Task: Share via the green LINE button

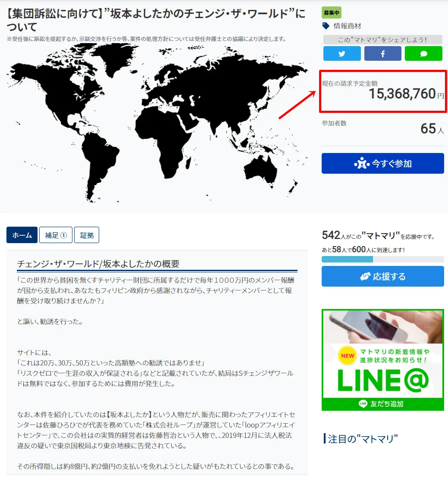Action: coord(423,54)
